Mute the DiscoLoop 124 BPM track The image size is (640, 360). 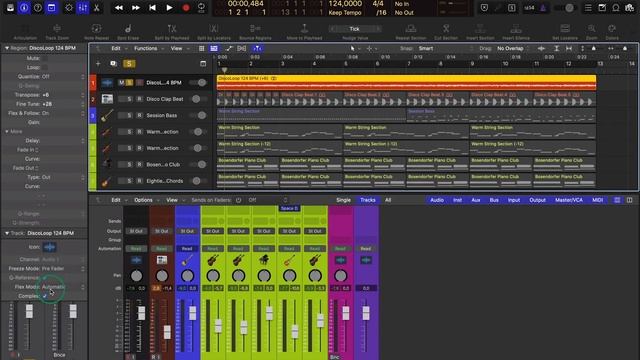click(x=121, y=82)
